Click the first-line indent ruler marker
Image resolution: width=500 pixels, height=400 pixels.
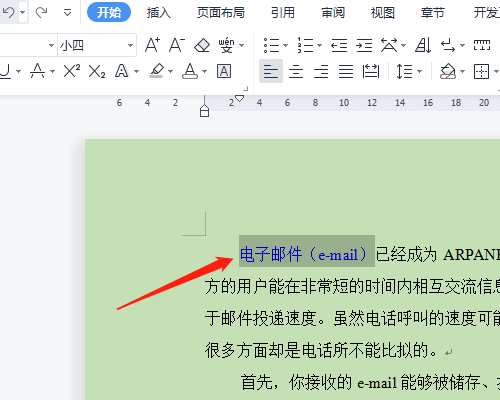click(x=239, y=98)
